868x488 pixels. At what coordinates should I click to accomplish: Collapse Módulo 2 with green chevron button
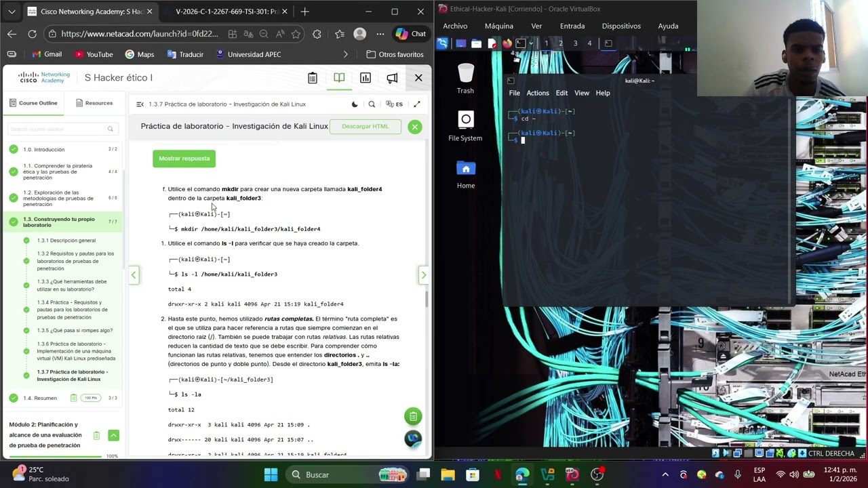click(x=113, y=435)
